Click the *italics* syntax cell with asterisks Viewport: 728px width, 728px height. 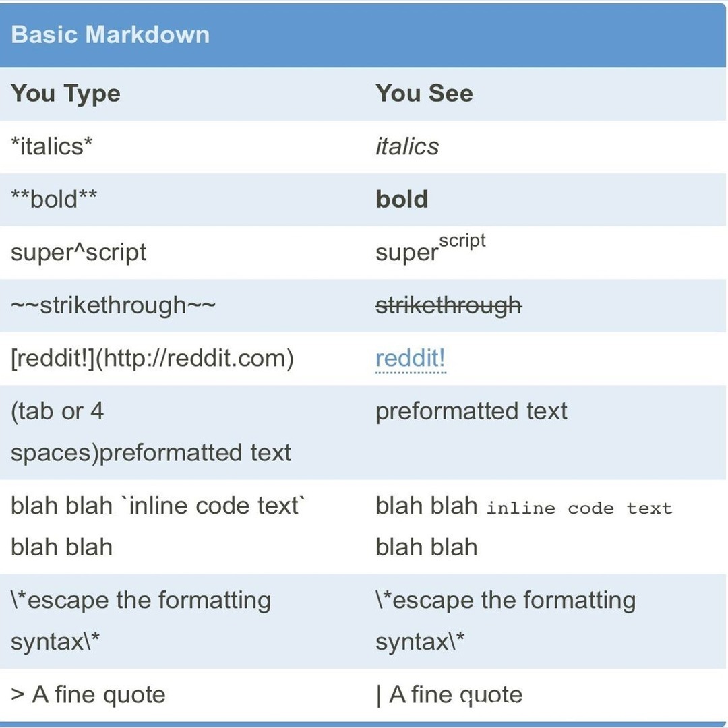[52, 146]
